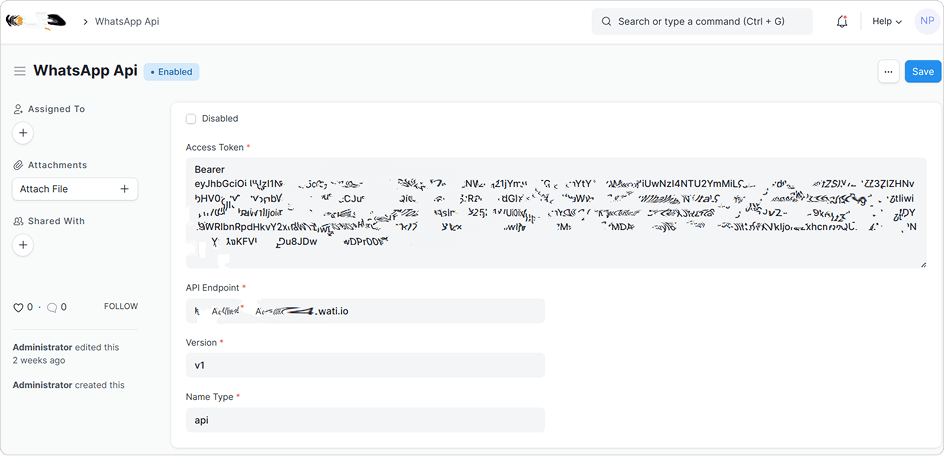
Task: Click the plus under Shared With
Action: 24,245
